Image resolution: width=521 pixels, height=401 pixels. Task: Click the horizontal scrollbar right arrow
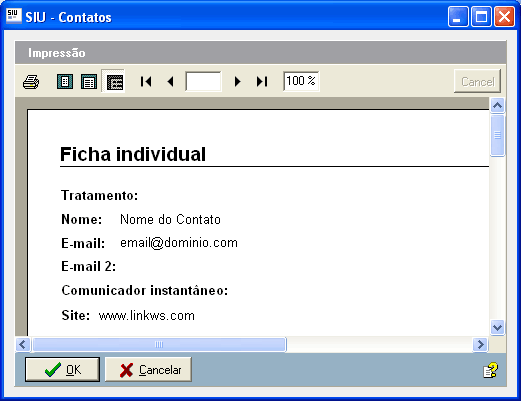(480, 344)
